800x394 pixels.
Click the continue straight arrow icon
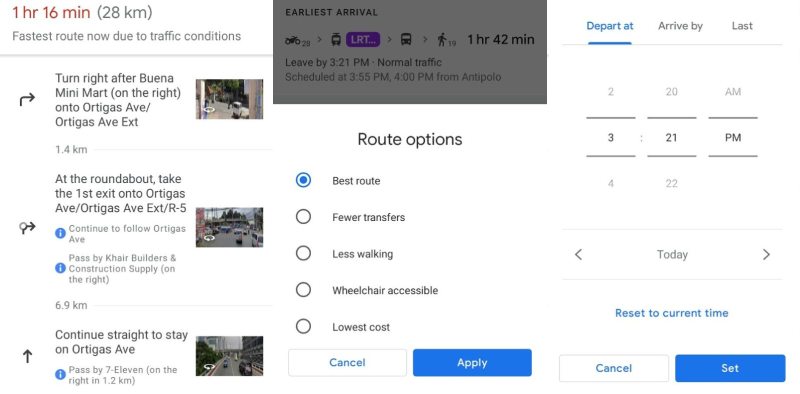(x=28, y=356)
